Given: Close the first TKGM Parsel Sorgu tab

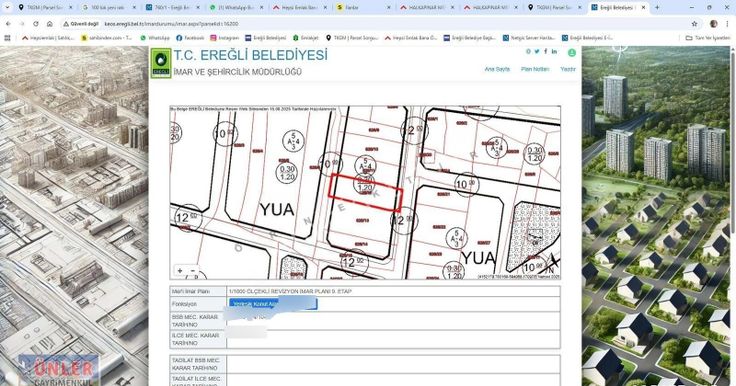Looking at the screenshot, I should click(71, 8).
